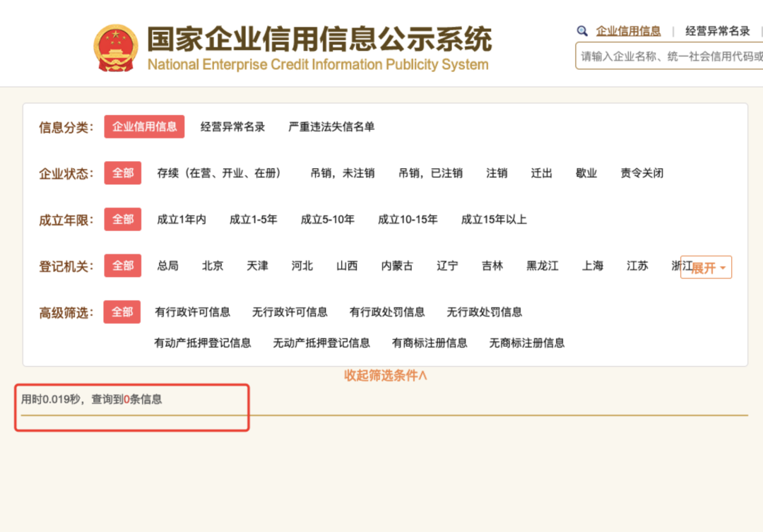Filter by 有行政许可信息
763x532 pixels.
(x=193, y=312)
